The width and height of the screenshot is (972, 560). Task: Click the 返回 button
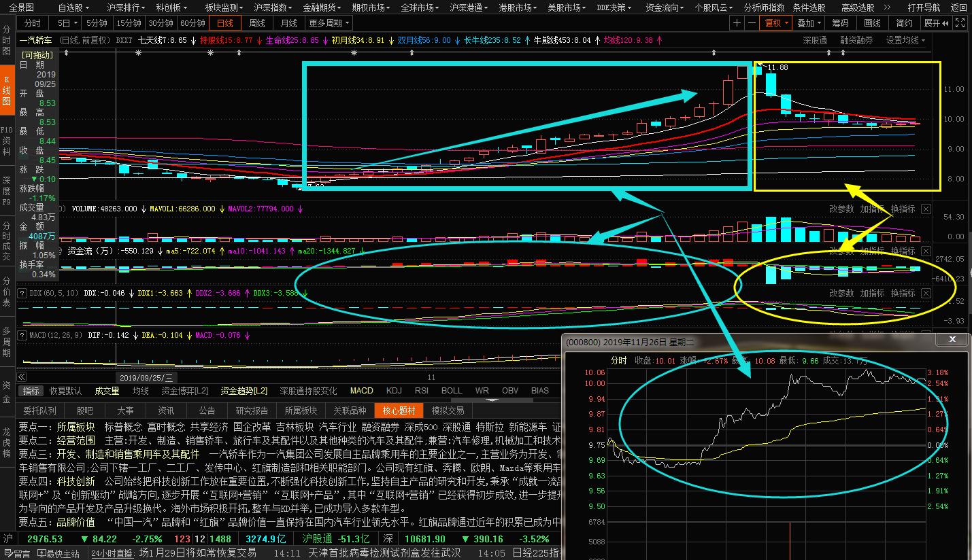tap(958, 7)
